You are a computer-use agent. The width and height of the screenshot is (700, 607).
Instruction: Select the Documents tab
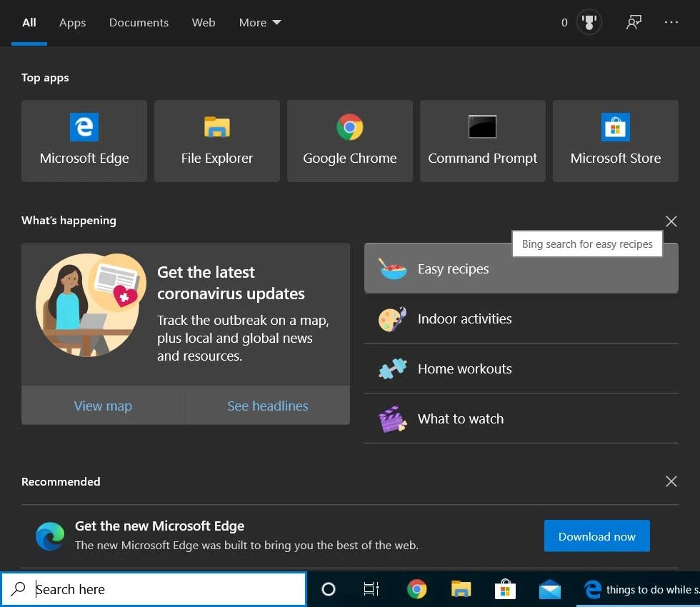click(139, 23)
